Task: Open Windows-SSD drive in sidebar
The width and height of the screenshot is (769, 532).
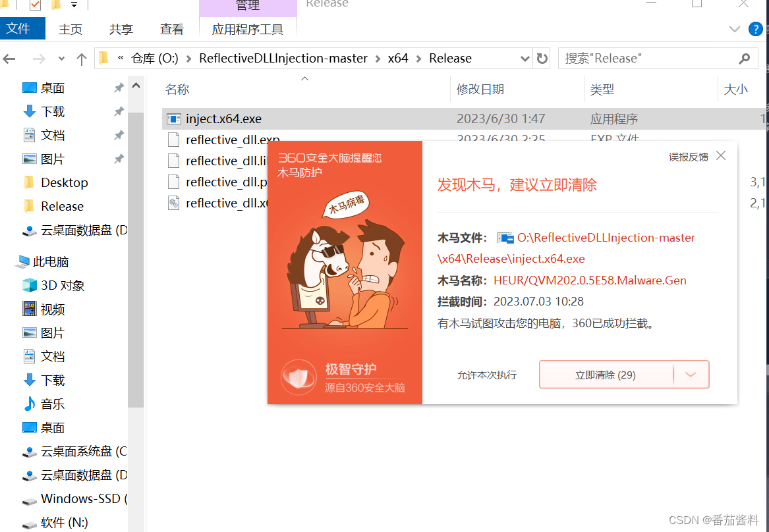Action: [x=84, y=498]
